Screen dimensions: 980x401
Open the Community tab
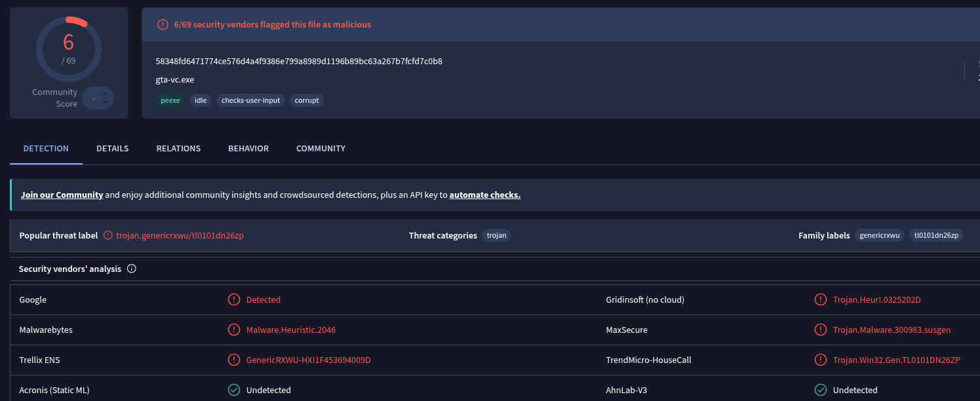click(321, 149)
